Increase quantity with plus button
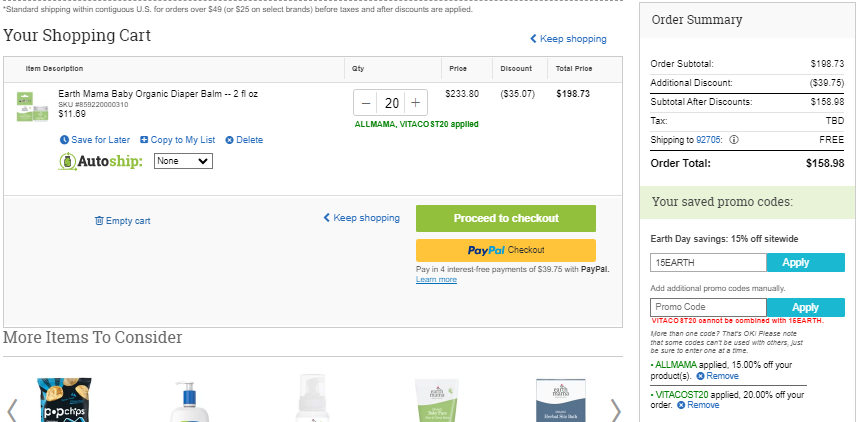 [x=415, y=103]
